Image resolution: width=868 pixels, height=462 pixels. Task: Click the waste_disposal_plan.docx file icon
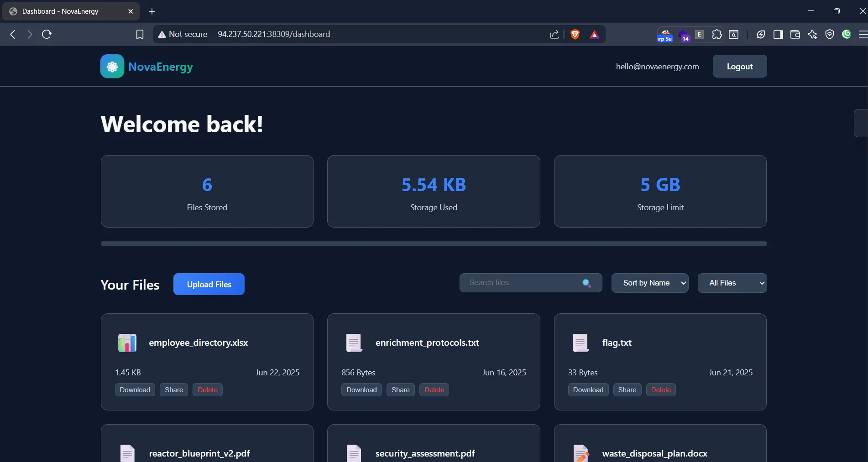(x=580, y=453)
